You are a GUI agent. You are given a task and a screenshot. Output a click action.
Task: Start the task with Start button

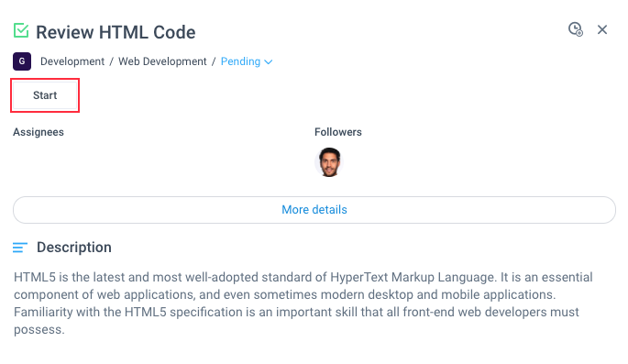[x=45, y=95]
